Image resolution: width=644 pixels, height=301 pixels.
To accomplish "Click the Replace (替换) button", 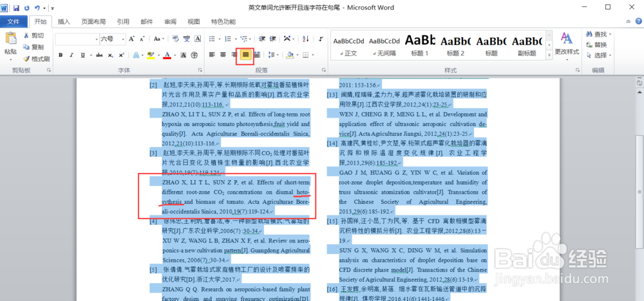I will click(x=597, y=44).
